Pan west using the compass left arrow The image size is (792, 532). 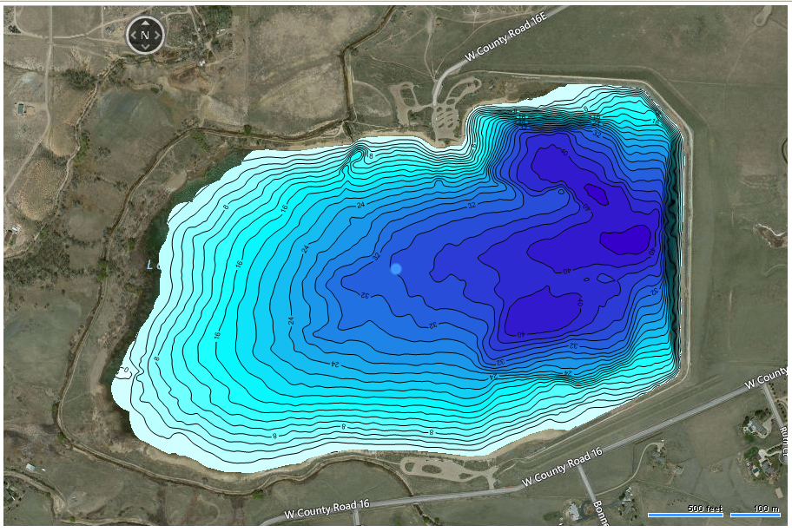click(133, 35)
